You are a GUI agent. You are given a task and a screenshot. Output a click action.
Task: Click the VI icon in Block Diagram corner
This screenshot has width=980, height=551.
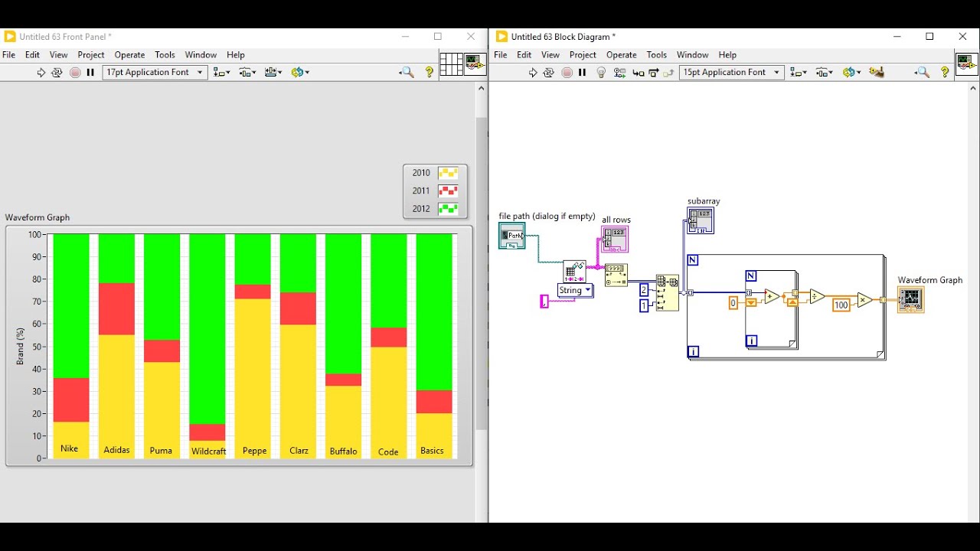(x=966, y=64)
